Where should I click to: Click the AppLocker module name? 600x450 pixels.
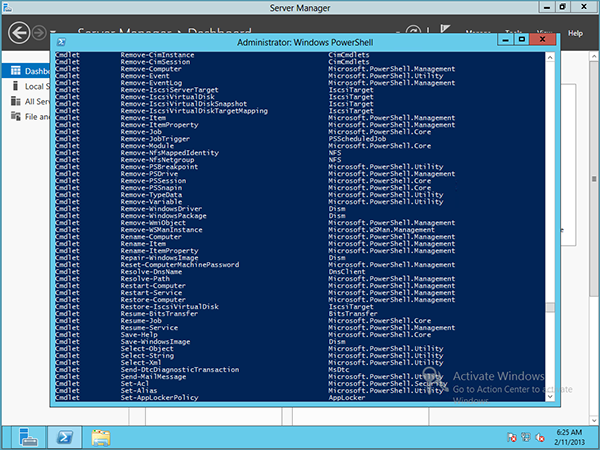tap(347, 398)
